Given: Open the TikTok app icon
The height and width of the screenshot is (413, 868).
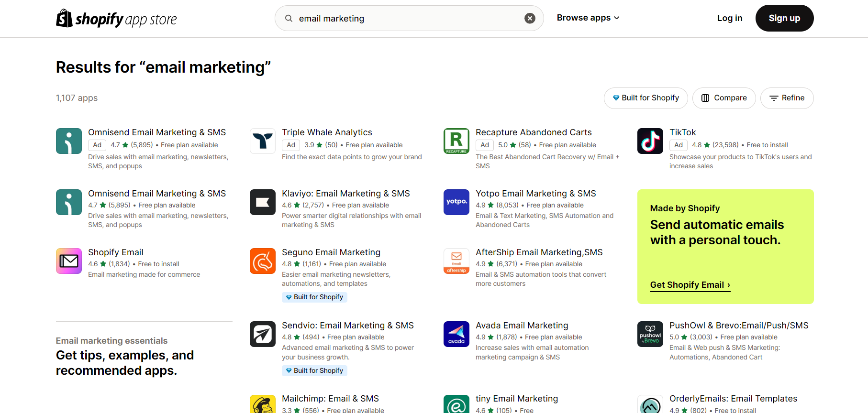Looking at the screenshot, I should coord(650,141).
